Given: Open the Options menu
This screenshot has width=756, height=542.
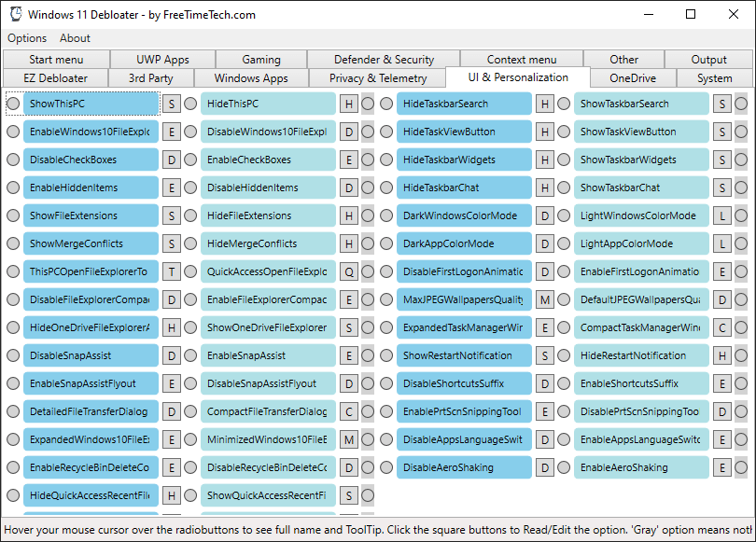Looking at the screenshot, I should (27, 38).
